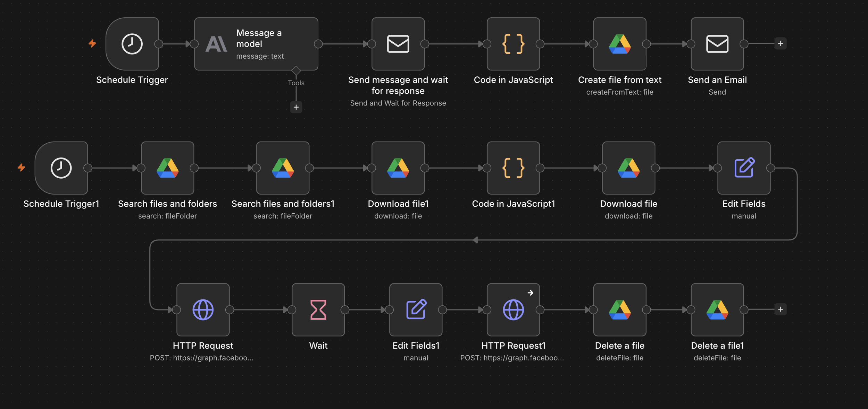
Task: Click 'Delete a file1' label text
Action: tap(717, 346)
